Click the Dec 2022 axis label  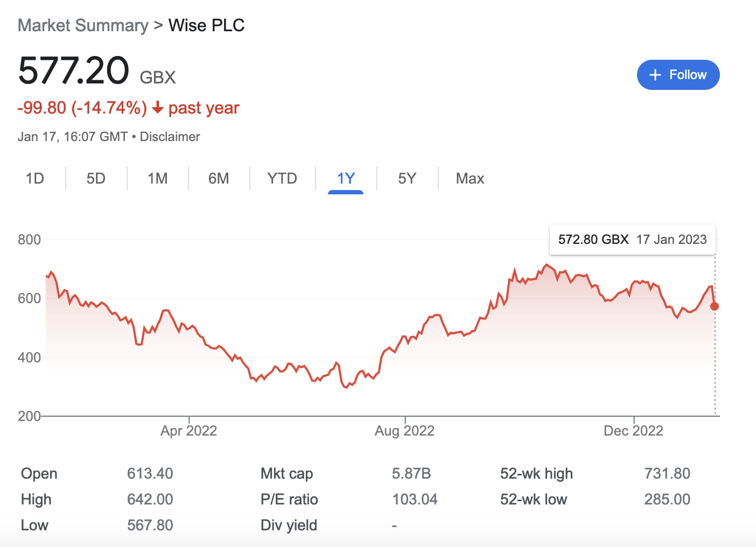[x=633, y=431]
